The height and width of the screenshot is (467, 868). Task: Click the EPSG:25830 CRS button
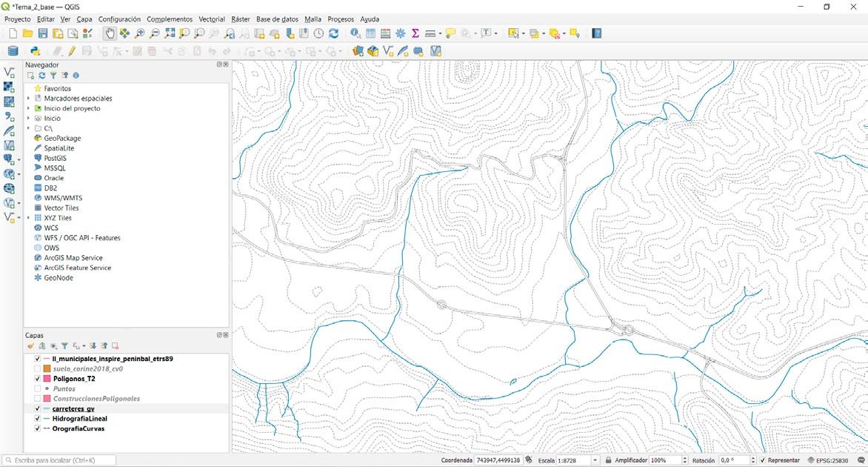(x=828, y=460)
